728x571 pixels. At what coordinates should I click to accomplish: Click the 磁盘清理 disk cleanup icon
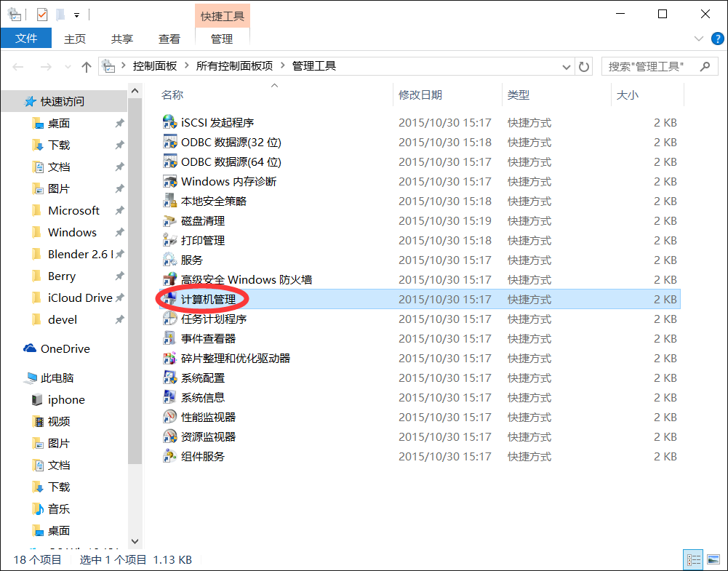169,221
